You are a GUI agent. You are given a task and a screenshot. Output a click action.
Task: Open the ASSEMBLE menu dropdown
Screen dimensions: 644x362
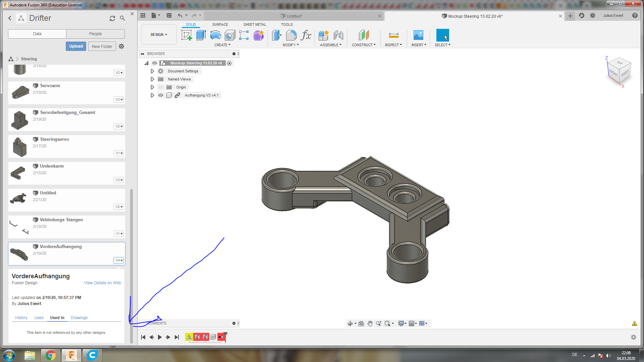(330, 45)
